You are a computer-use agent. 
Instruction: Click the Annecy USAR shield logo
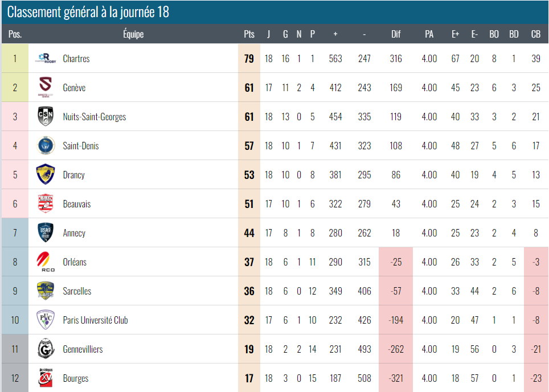click(x=46, y=232)
